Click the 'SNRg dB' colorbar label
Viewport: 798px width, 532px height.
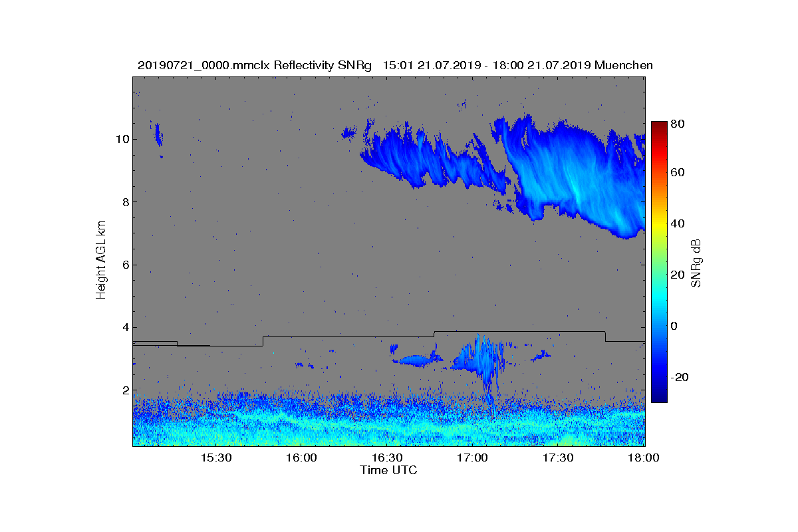click(x=697, y=263)
